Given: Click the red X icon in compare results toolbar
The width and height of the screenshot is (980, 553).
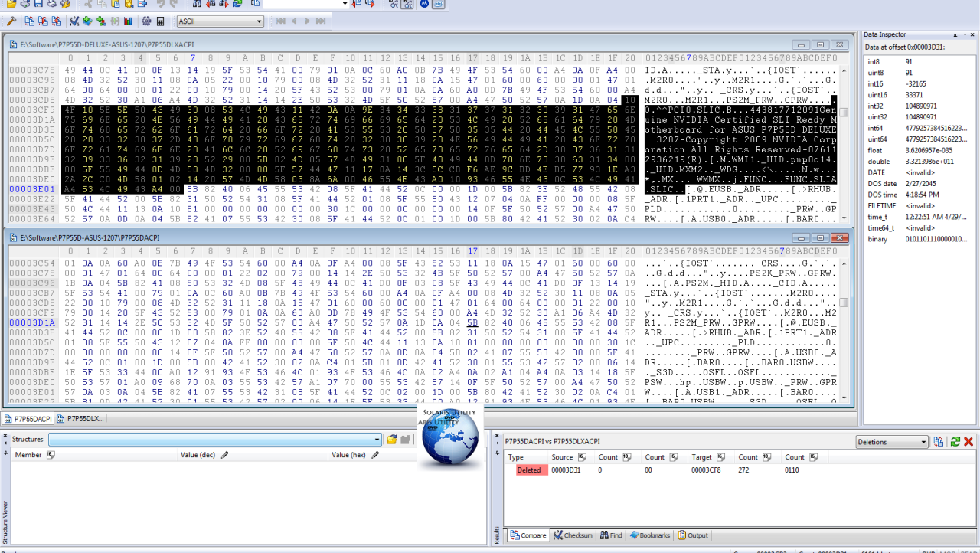Looking at the screenshot, I should coord(969,442).
